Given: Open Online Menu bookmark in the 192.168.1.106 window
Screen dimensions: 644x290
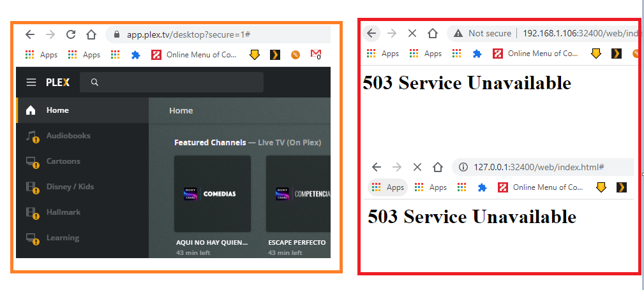Looking at the screenshot, I should [x=535, y=54].
